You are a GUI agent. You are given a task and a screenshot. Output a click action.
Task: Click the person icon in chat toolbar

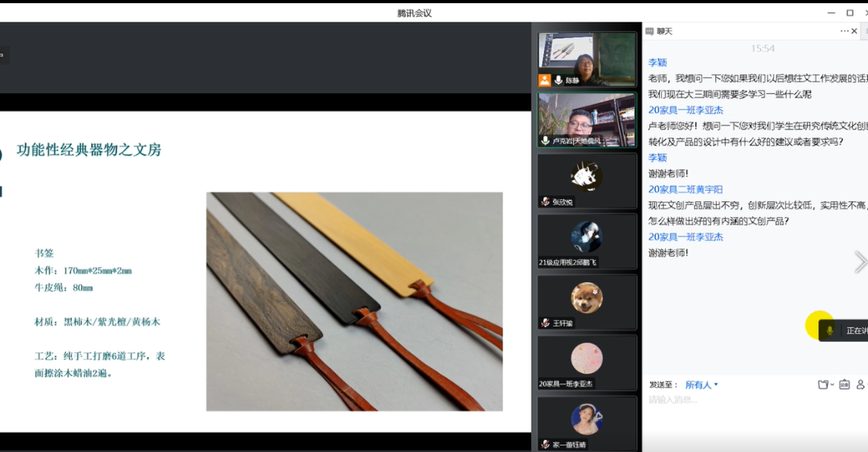click(x=861, y=384)
